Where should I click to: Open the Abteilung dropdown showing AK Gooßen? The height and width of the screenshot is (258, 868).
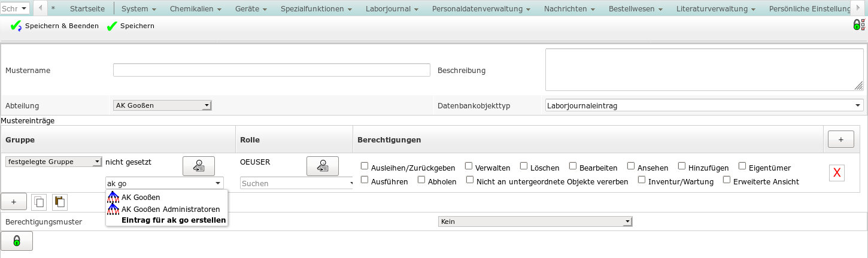[x=162, y=105]
